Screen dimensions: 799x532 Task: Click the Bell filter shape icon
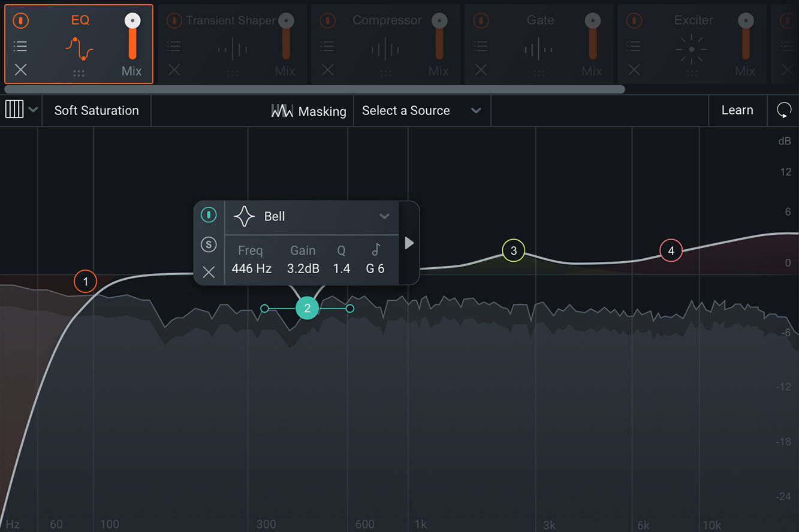[x=244, y=216]
